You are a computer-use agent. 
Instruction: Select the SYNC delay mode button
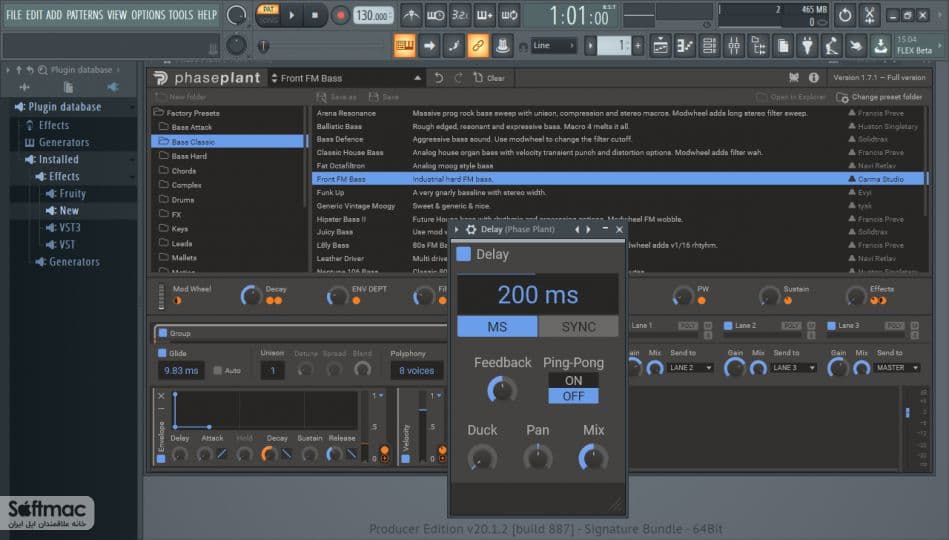pyautogui.click(x=578, y=327)
